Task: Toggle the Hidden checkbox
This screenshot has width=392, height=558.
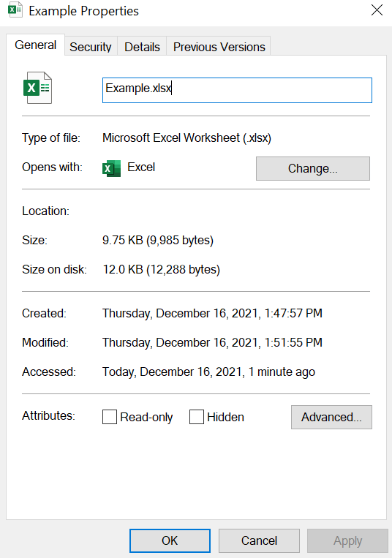Action: 197,417
